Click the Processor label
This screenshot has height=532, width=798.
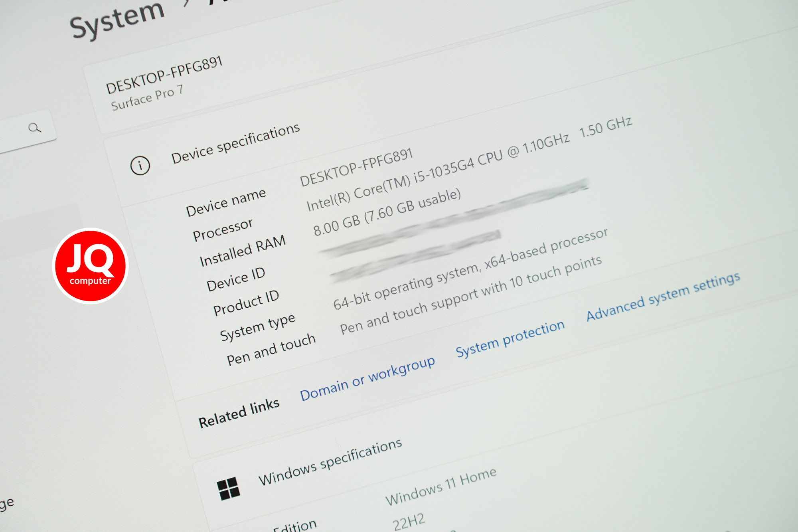223,229
